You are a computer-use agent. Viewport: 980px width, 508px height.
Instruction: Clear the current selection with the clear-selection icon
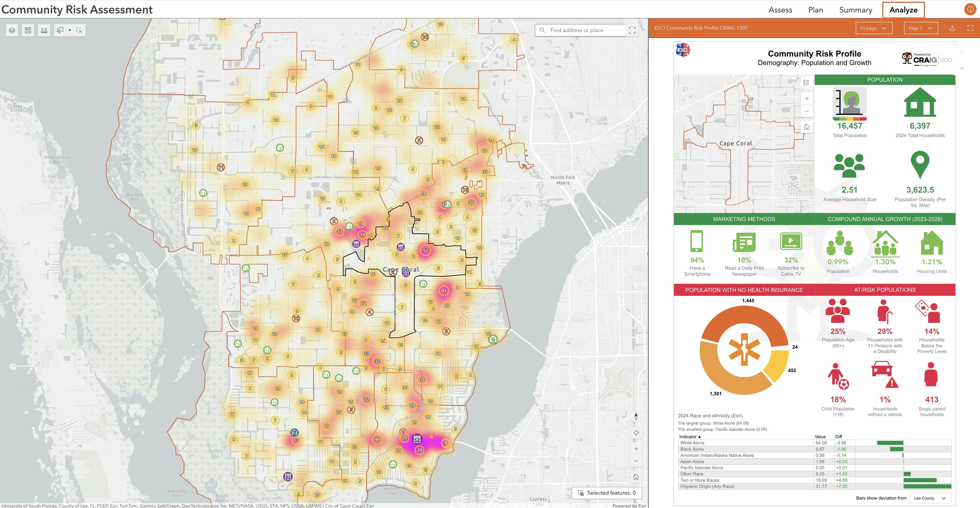pyautogui.click(x=79, y=30)
